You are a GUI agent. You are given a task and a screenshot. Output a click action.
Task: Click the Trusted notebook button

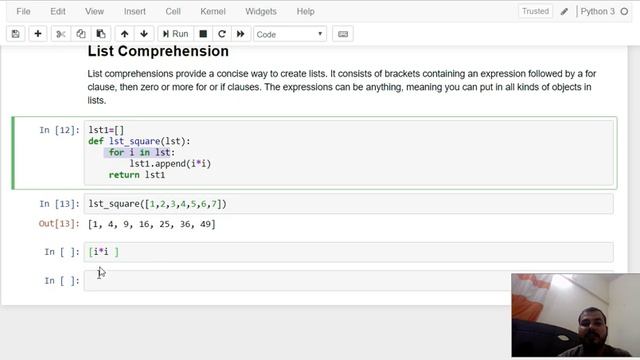pyautogui.click(x=535, y=11)
